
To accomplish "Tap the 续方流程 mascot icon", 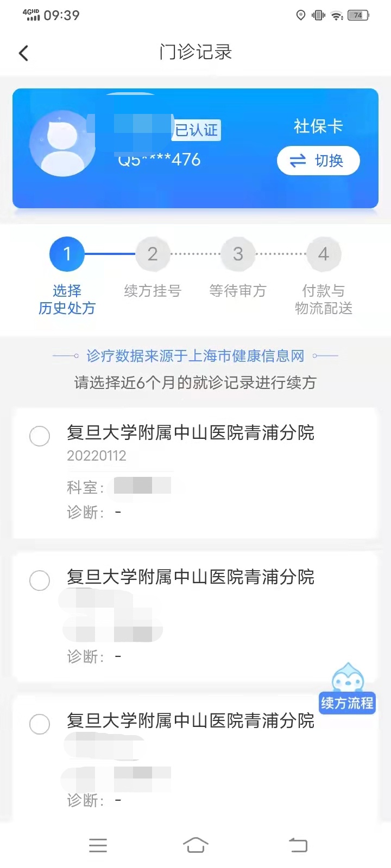I will 348,688.
